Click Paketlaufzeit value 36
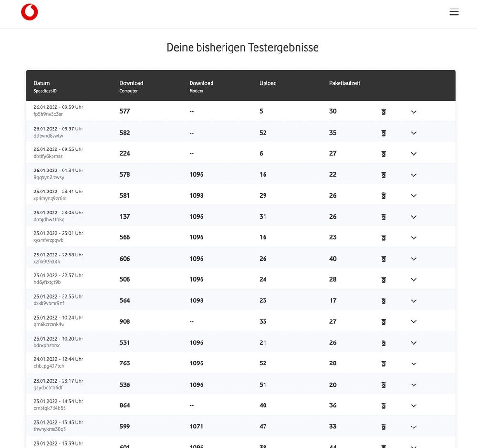This screenshot has height=448, width=477. (x=333, y=405)
